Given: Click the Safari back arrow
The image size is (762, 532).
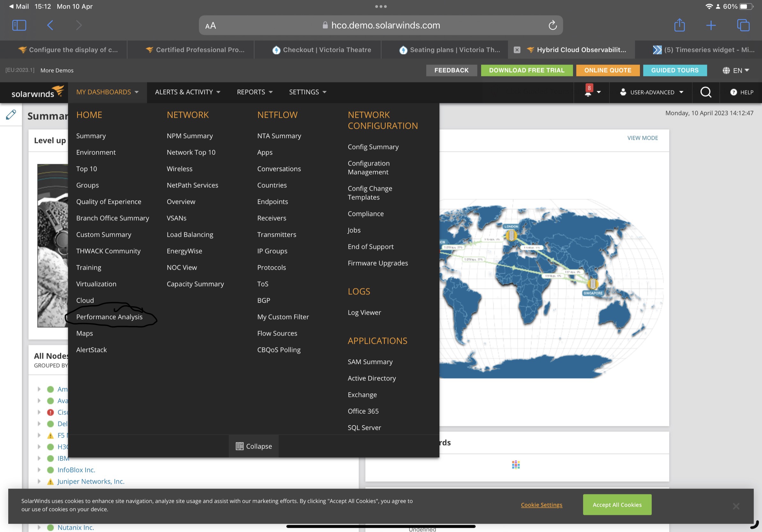Looking at the screenshot, I should [50, 25].
